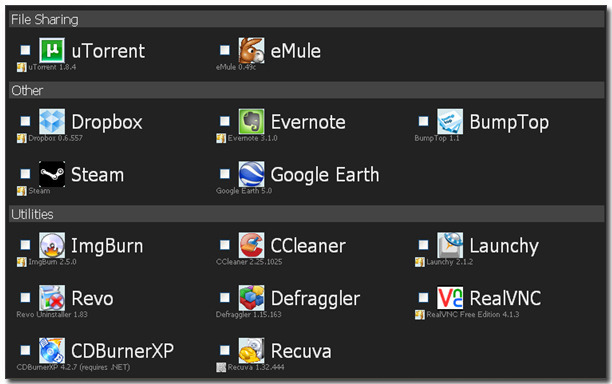Enable the Evernote checkbox
The image size is (612, 384).
click(225, 121)
